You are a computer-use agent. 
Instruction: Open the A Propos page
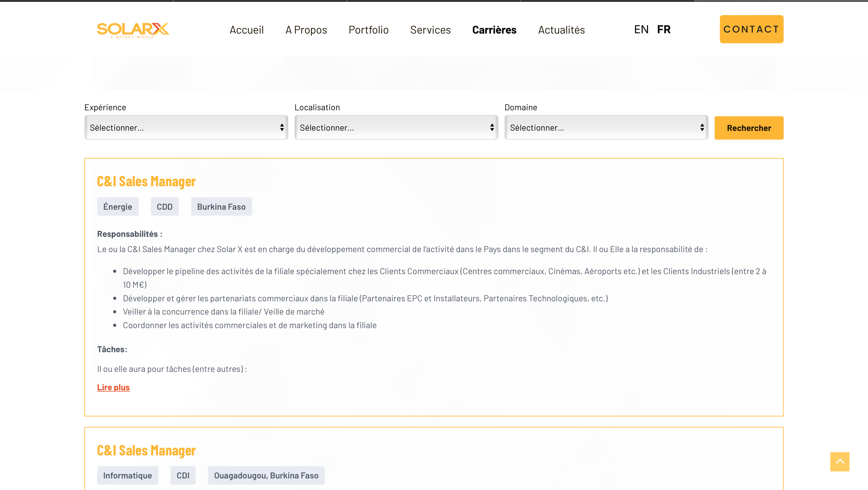[x=306, y=30]
